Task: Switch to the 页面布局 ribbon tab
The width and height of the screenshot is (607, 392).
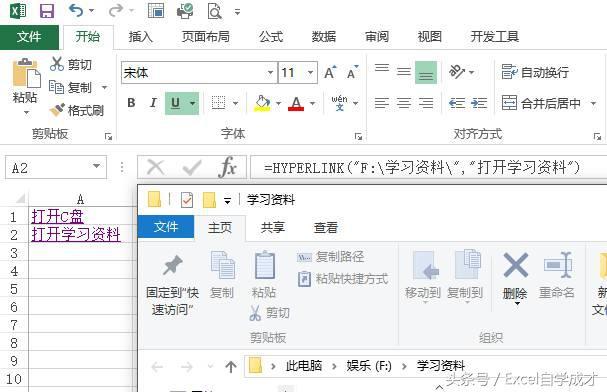Action: click(206, 37)
